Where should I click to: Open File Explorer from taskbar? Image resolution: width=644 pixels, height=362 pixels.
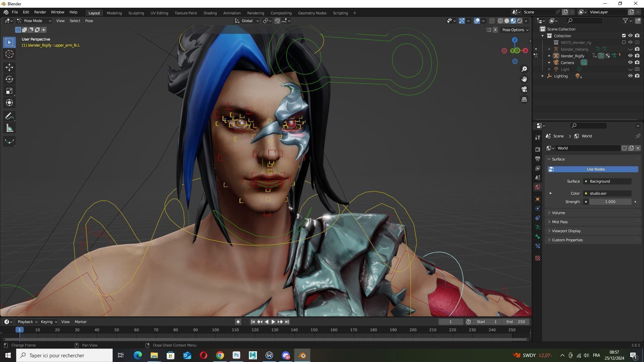tap(154, 355)
